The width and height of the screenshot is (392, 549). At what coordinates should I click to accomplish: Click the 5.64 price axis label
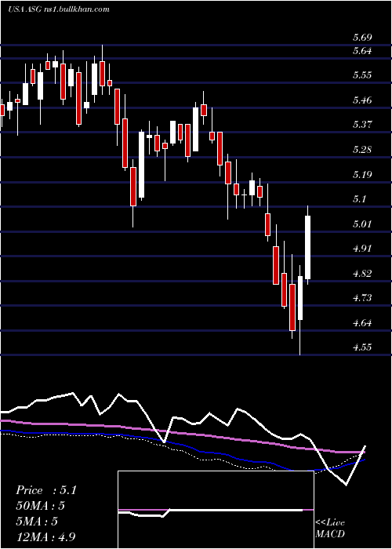(362, 51)
